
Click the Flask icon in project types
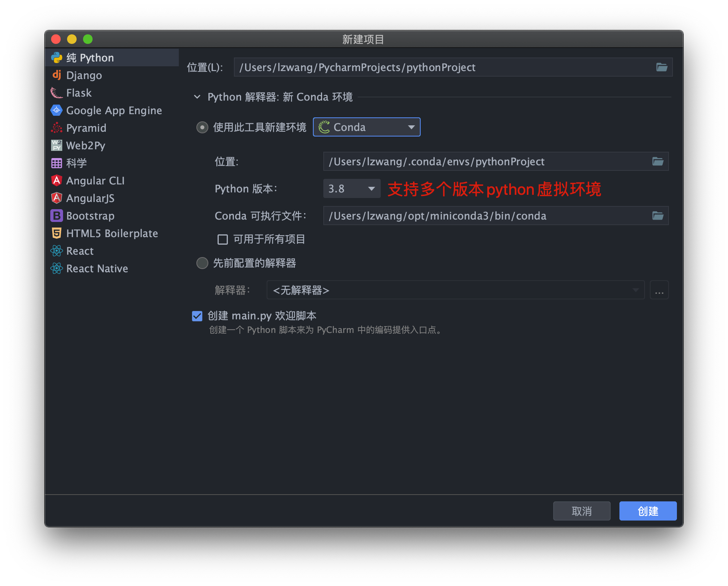(x=57, y=93)
